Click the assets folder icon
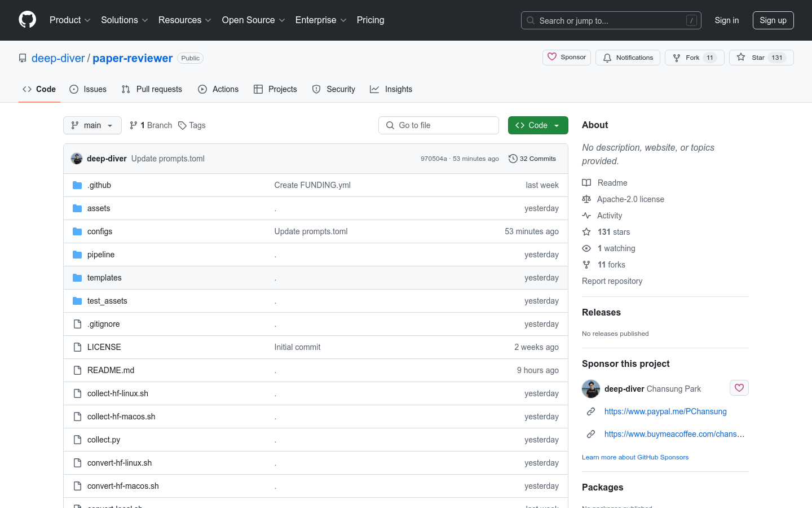 (77, 208)
